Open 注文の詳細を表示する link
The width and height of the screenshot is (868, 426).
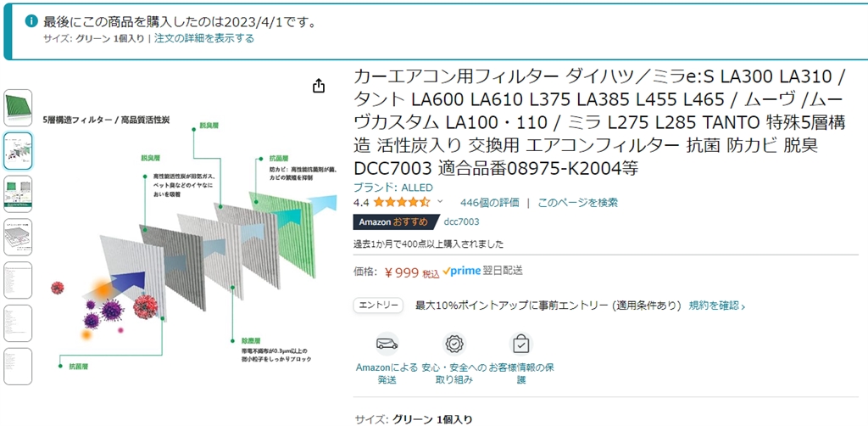coord(204,38)
